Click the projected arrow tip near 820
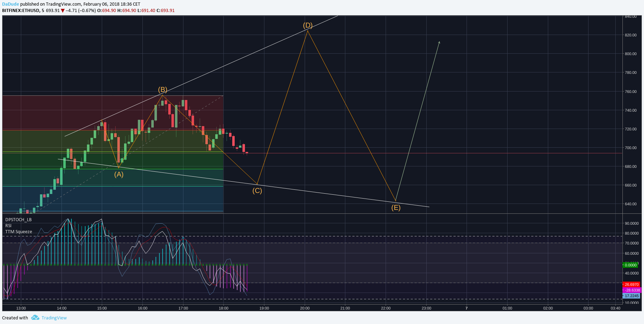Screen dimensions: 644x324 coord(439,42)
